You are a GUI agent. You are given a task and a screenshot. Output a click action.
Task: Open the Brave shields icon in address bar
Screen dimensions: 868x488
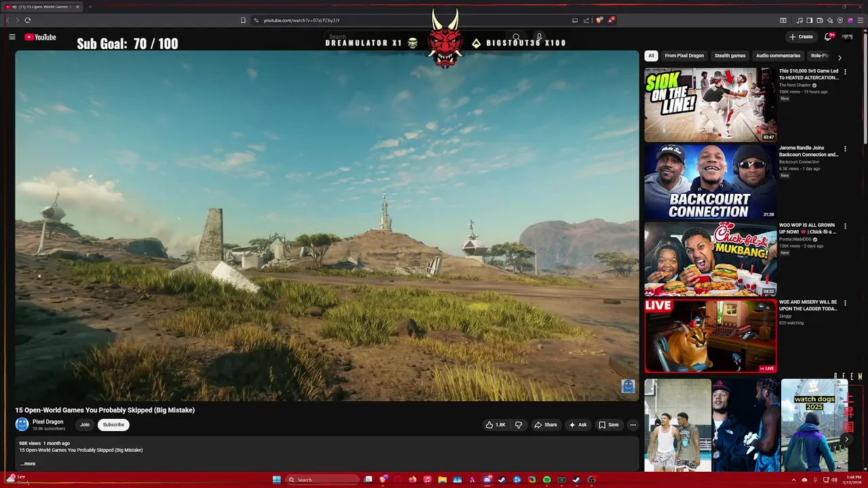point(599,20)
